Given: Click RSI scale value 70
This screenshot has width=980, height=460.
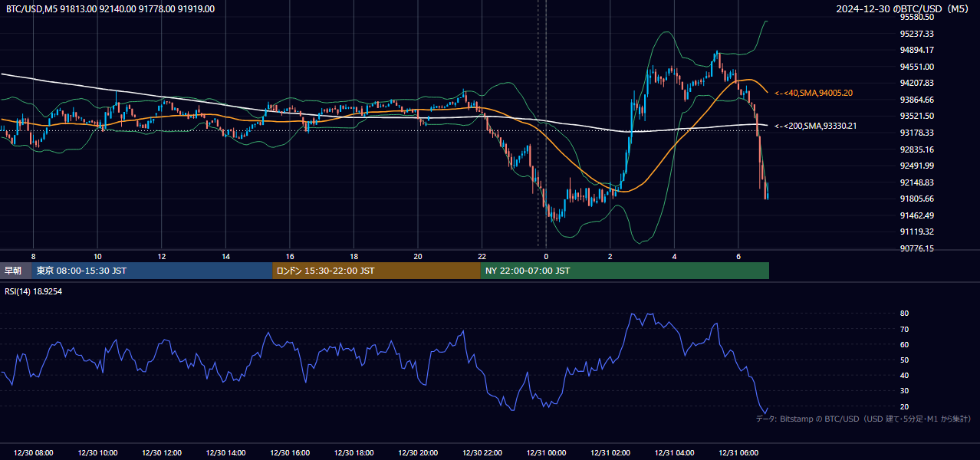Looking at the screenshot, I should [905, 329].
